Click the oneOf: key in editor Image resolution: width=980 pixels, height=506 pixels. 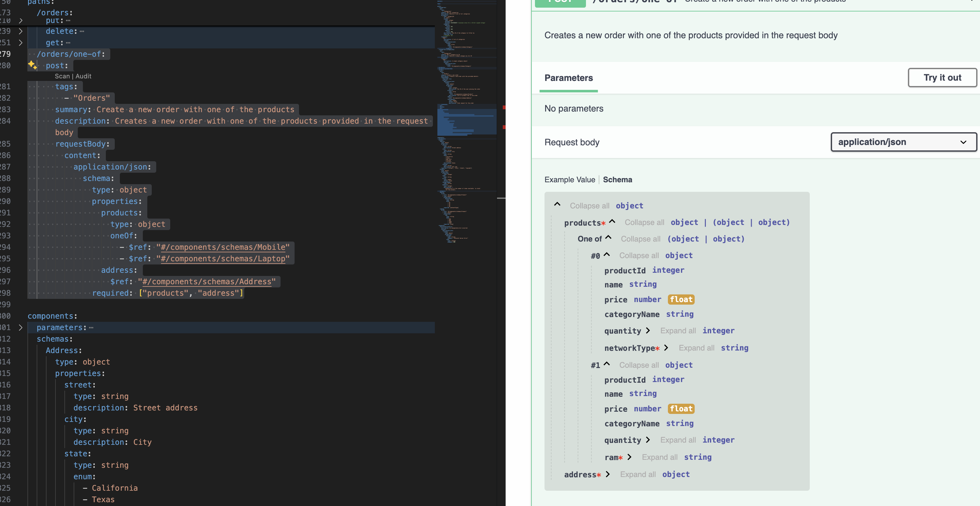coord(123,236)
